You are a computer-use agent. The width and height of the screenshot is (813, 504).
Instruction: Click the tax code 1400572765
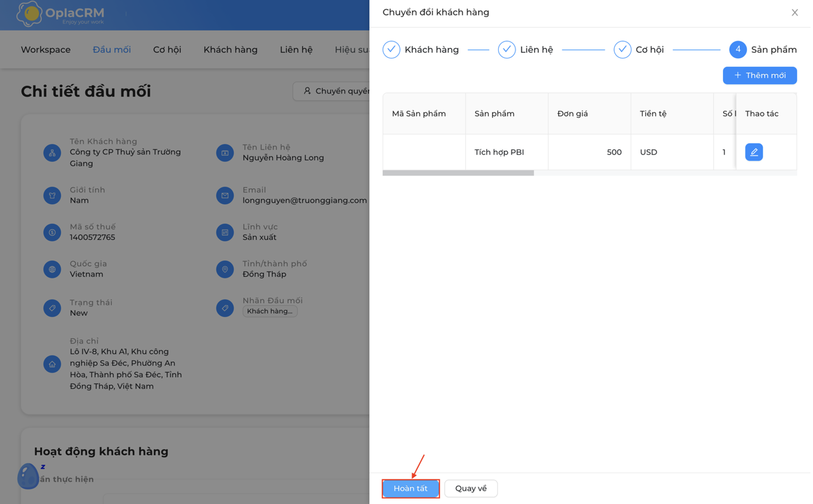pyautogui.click(x=93, y=238)
